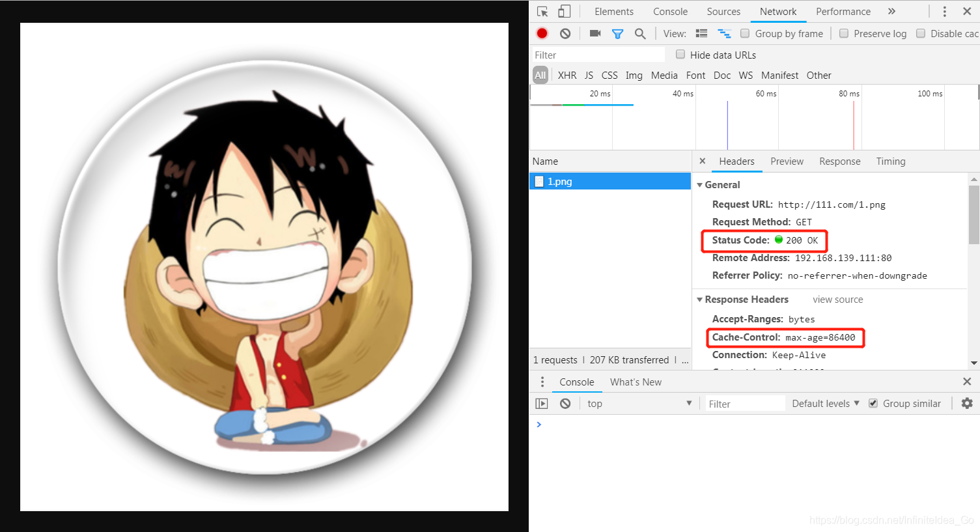Filter requests by All
The height and width of the screenshot is (532, 980).
pos(540,76)
